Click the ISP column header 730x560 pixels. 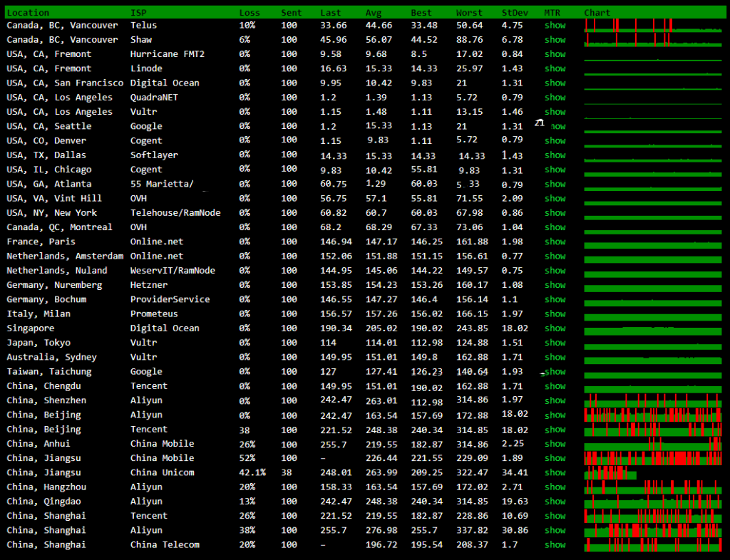coord(138,13)
